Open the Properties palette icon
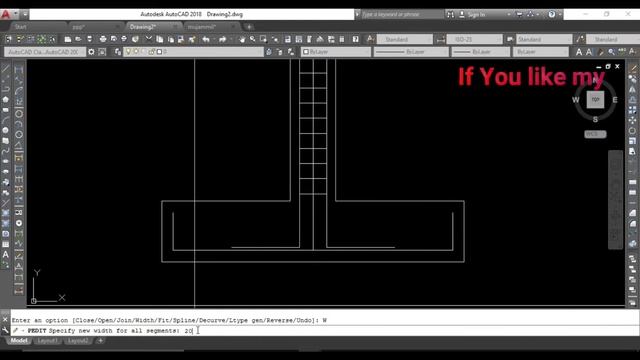 point(288,39)
